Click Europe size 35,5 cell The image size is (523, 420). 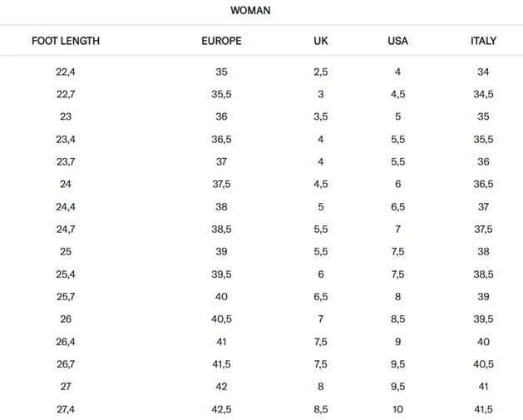pyautogui.click(x=221, y=94)
